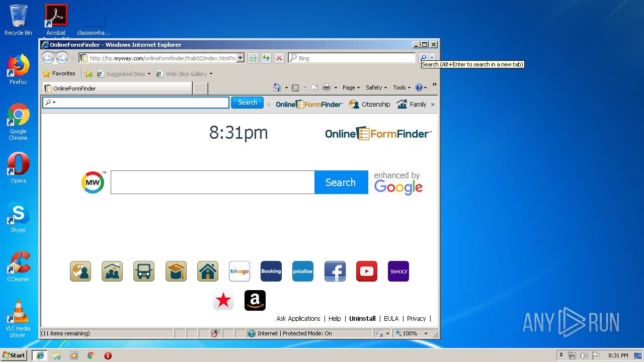Click the Family toolbar link
Image resolution: width=644 pixels, height=362 pixels.
(x=412, y=104)
